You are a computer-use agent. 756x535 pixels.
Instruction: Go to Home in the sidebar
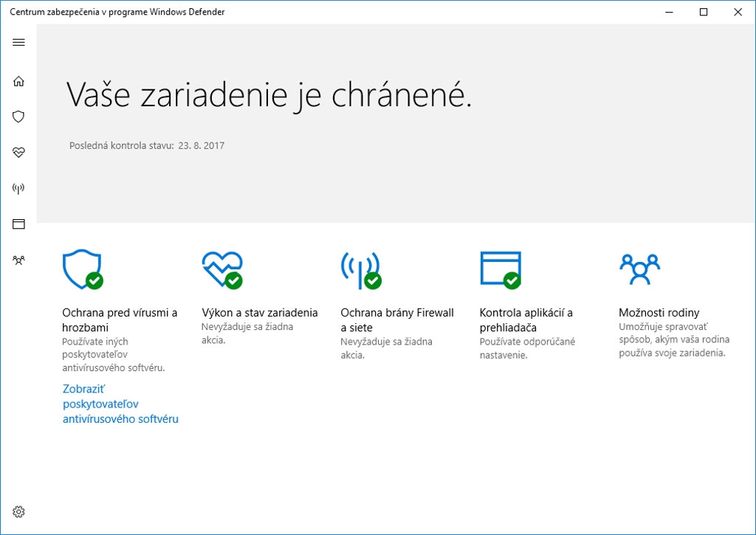pos(18,81)
